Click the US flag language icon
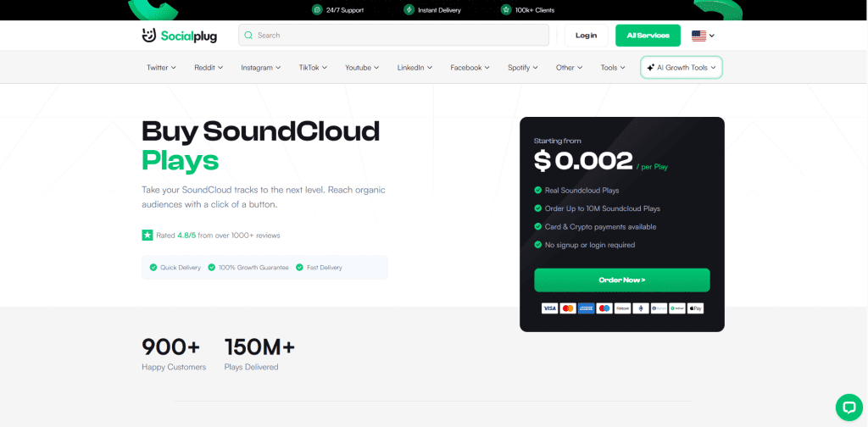 [698, 36]
